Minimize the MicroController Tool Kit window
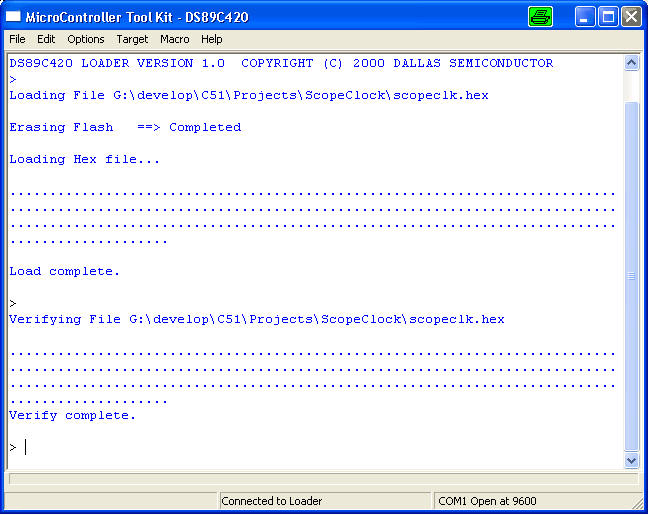The height and width of the screenshot is (514, 648). coord(586,17)
